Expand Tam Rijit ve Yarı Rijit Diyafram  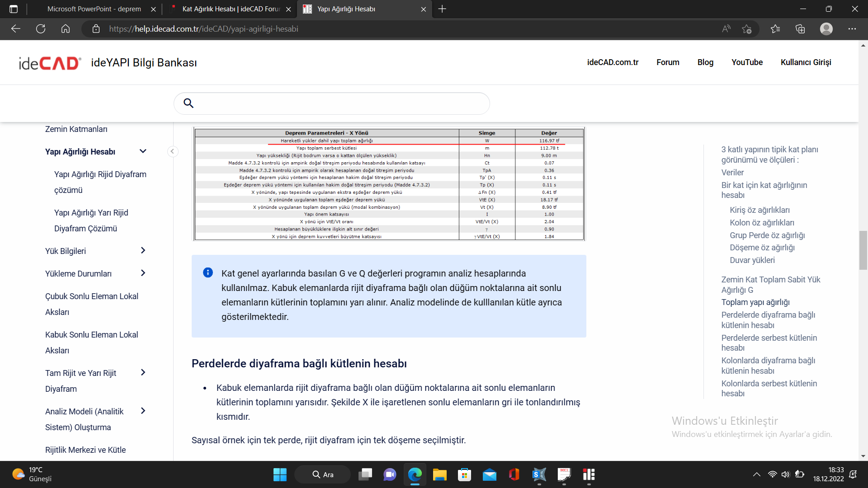pos(143,372)
